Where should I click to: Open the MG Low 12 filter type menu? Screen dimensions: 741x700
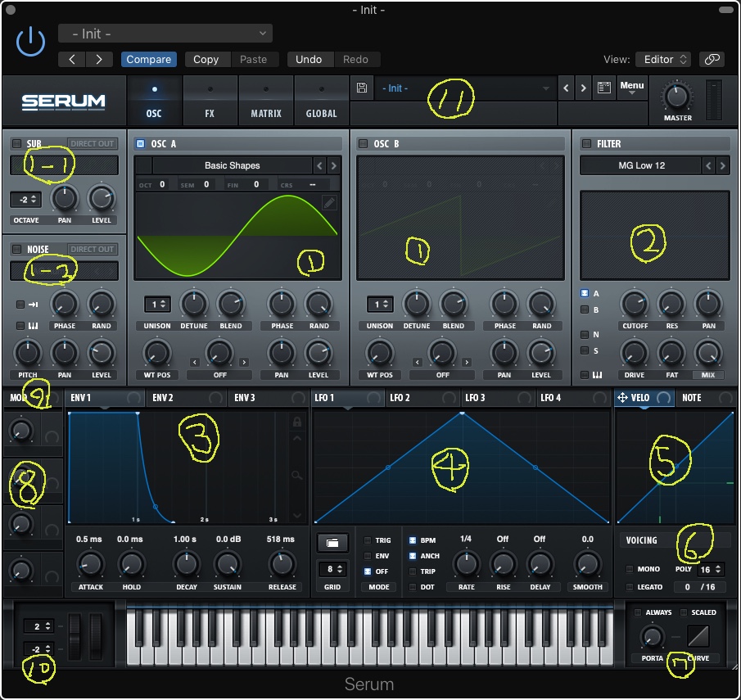[641, 165]
